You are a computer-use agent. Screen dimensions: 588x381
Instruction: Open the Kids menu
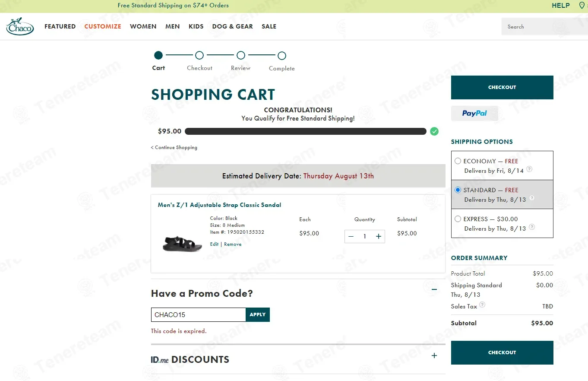pos(196,26)
